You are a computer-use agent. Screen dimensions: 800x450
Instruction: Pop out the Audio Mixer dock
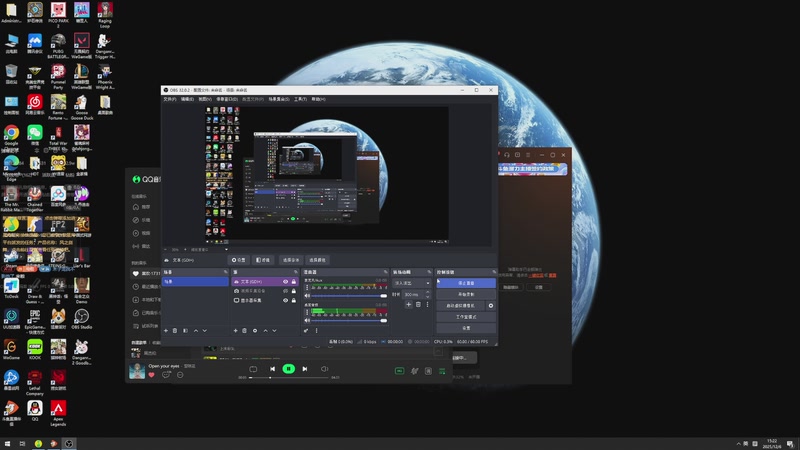pos(386,272)
